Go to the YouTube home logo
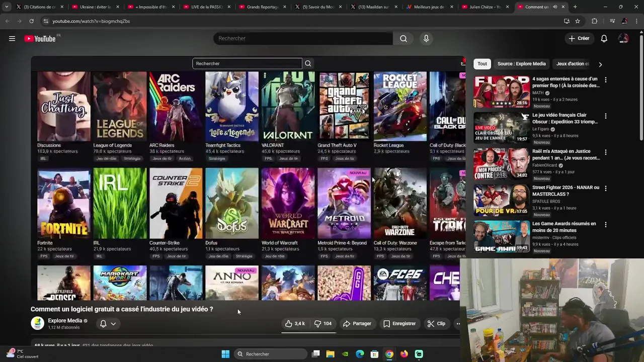 point(40,39)
